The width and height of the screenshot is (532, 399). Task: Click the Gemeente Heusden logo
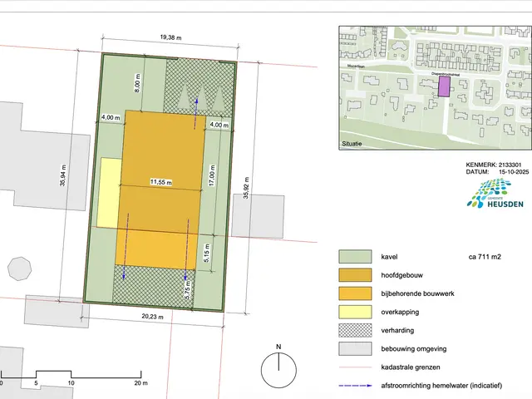tap(495, 194)
